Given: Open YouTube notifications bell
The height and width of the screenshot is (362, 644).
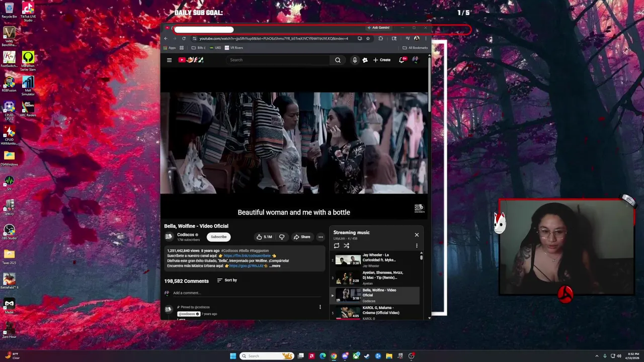Looking at the screenshot, I should pos(401,60).
